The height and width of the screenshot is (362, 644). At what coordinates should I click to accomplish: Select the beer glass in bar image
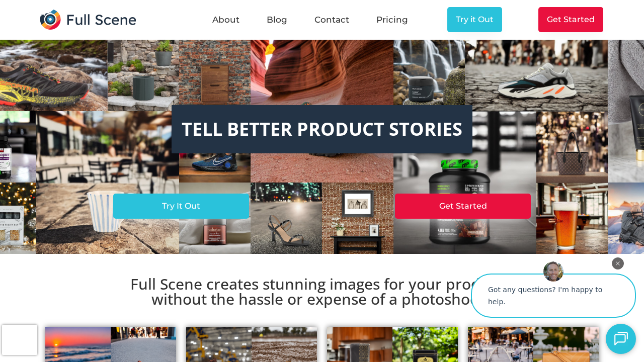[572, 218]
